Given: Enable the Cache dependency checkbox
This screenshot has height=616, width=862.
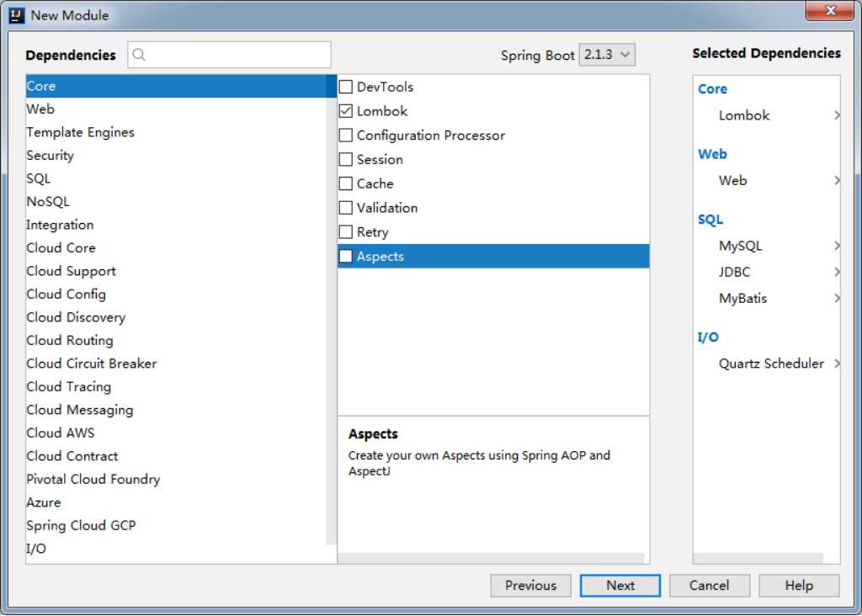Looking at the screenshot, I should [346, 183].
